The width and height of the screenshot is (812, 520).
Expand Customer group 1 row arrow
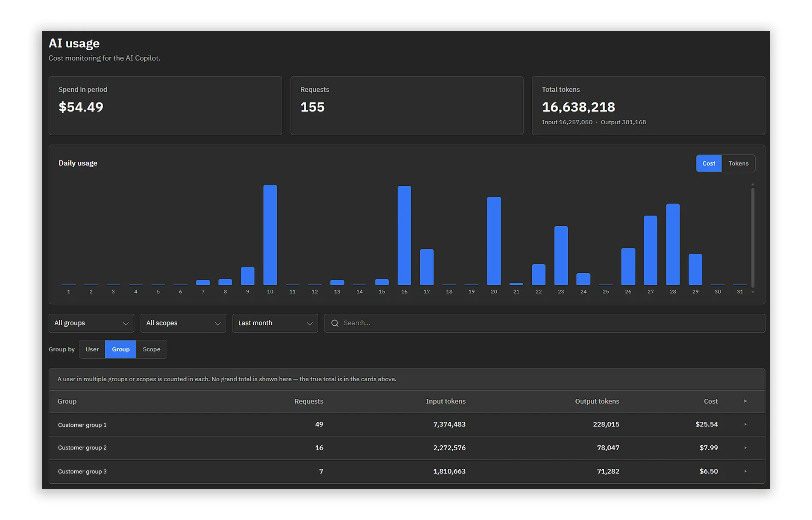point(745,424)
